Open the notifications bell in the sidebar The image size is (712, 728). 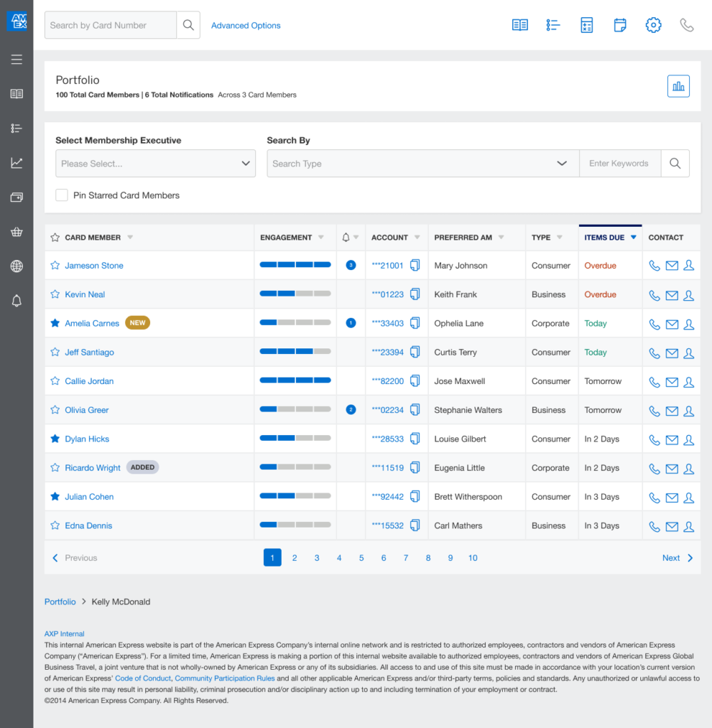tap(16, 301)
